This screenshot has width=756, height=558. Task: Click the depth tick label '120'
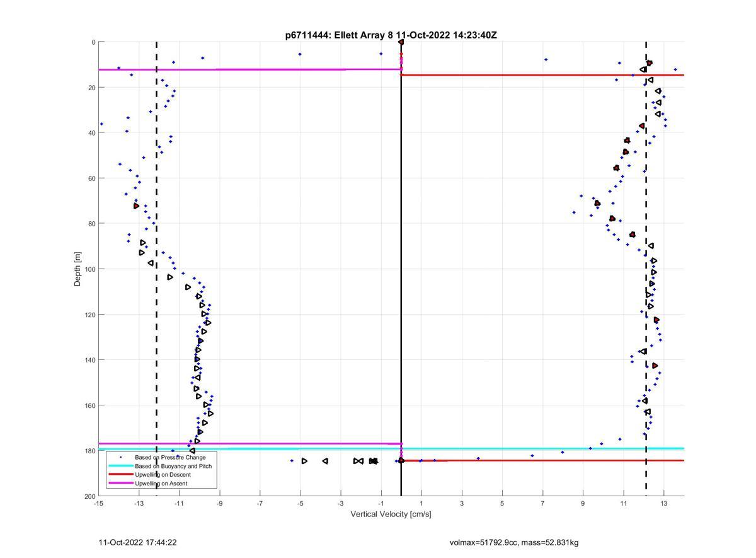pos(89,315)
